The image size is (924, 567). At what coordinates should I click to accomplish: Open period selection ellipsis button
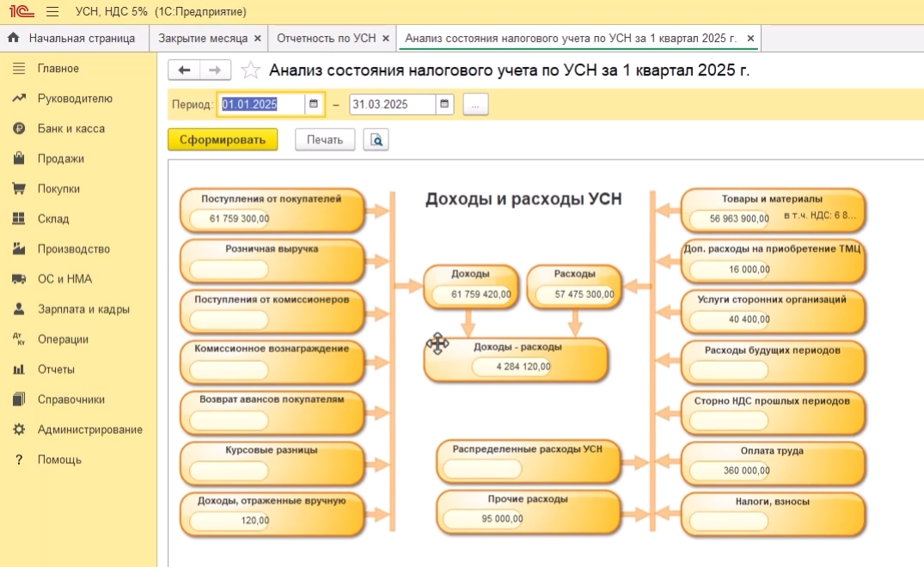tap(475, 105)
